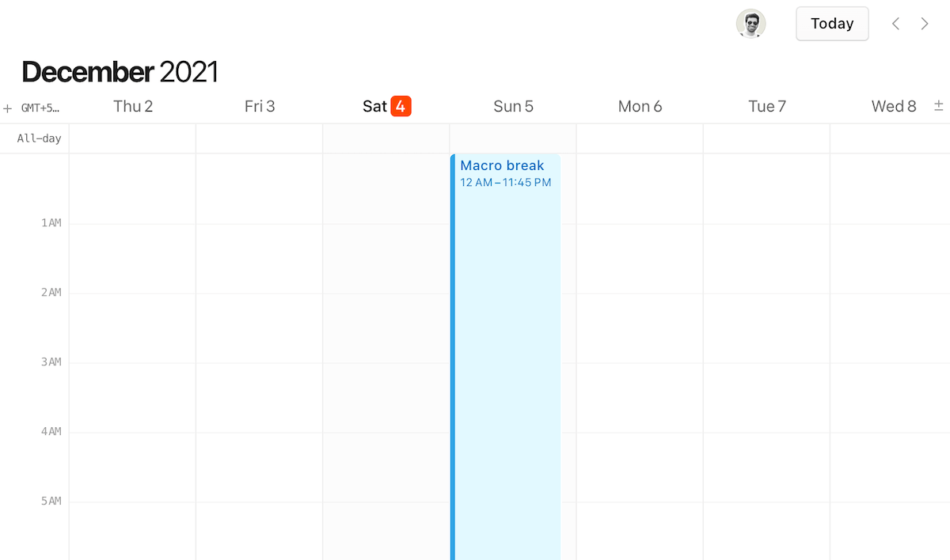Click the current-time indicator on Sunday
Image resolution: width=950 pixels, height=560 pixels.
coord(453,356)
